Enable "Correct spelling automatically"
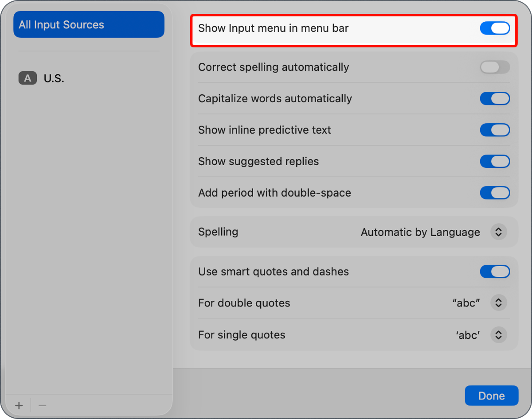 tap(495, 67)
